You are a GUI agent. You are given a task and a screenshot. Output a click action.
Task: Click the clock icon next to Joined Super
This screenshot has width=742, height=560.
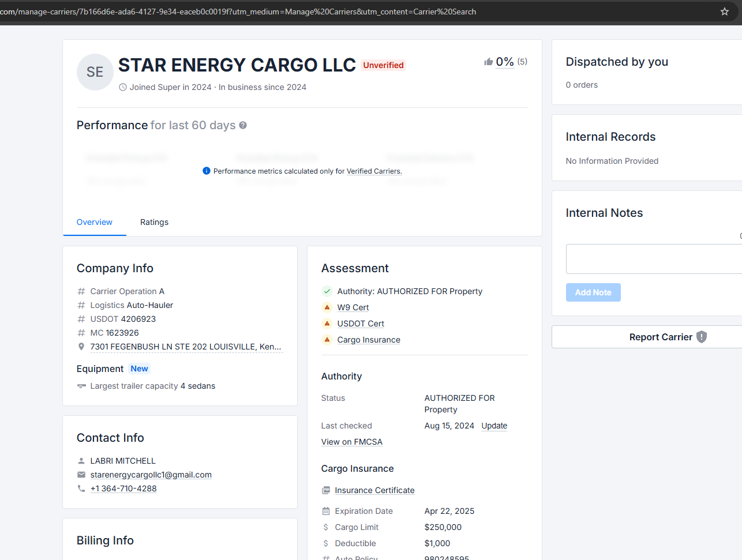pyautogui.click(x=123, y=87)
